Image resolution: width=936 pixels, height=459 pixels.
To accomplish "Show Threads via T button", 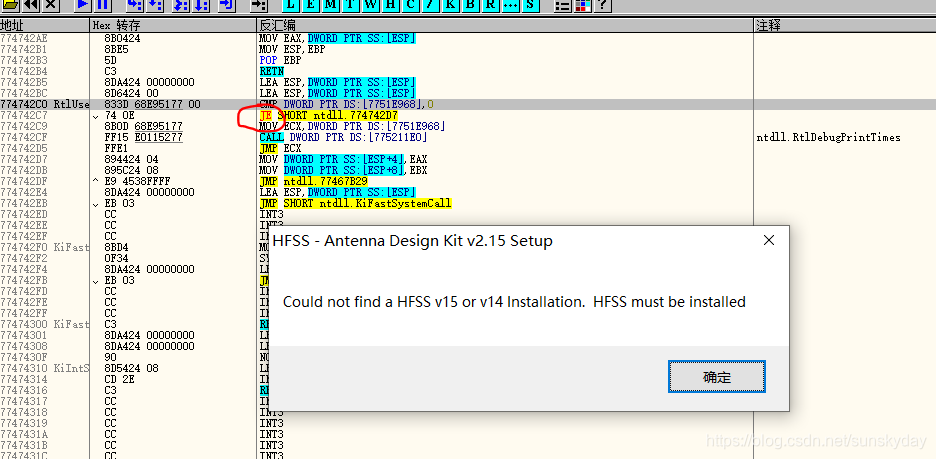I will point(351,5).
